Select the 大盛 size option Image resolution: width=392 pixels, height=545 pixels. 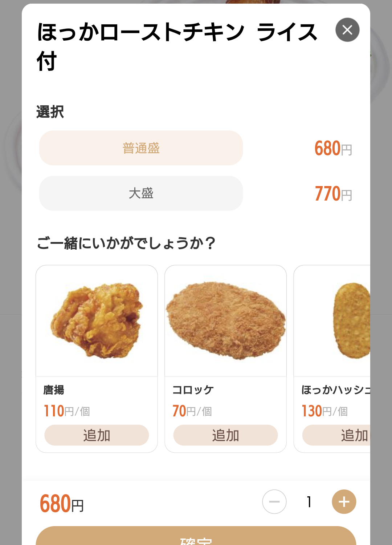point(141,193)
